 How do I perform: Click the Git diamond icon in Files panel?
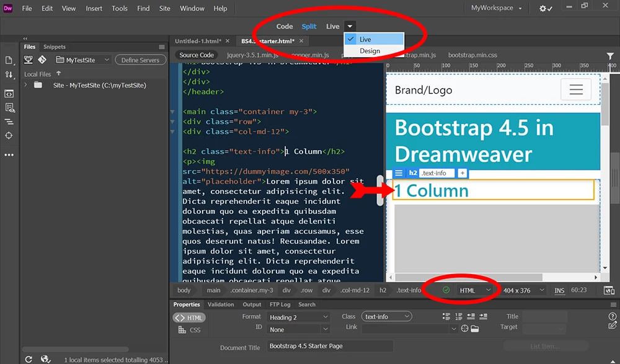42,60
